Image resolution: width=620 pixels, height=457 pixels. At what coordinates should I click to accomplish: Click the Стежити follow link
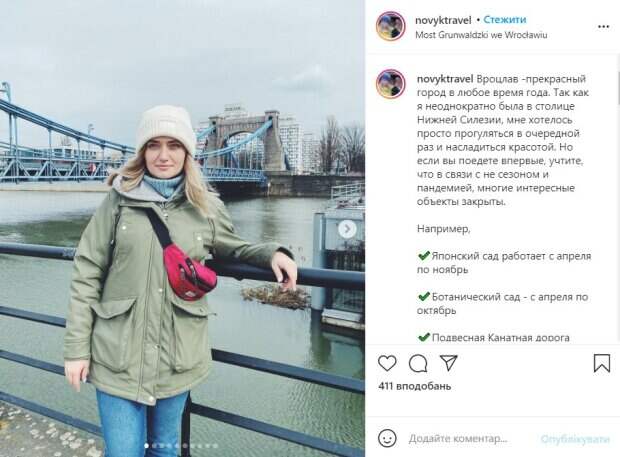(x=505, y=19)
